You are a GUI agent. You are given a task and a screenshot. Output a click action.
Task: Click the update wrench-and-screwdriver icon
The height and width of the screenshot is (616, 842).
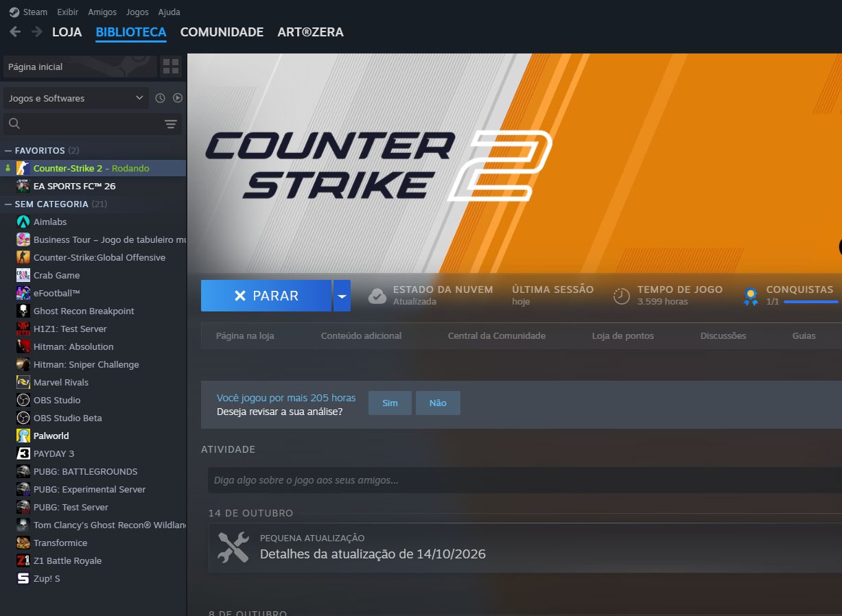tap(233, 547)
